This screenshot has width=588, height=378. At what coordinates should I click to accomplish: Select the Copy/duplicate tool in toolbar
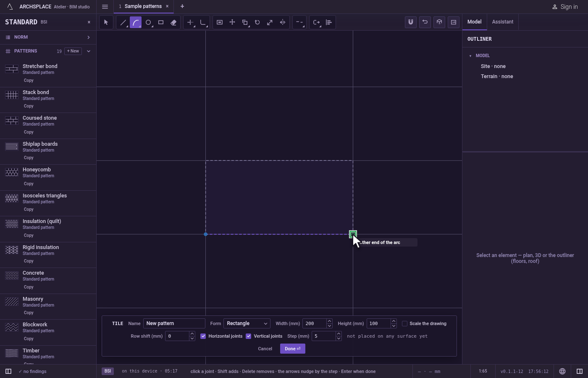point(244,22)
